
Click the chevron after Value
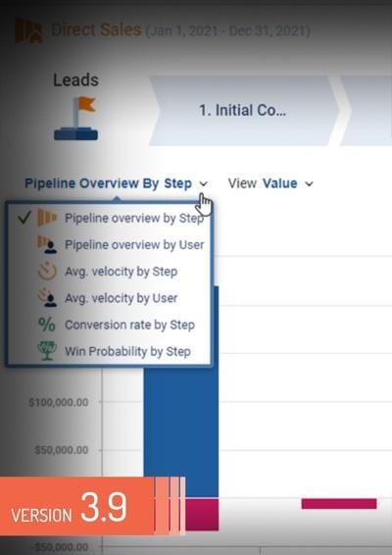pyautogui.click(x=310, y=184)
